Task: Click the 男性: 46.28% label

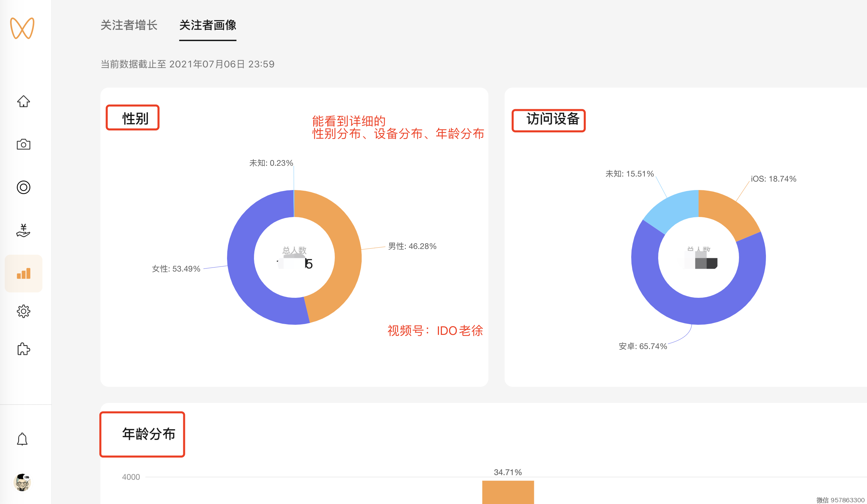Action: coord(412,246)
